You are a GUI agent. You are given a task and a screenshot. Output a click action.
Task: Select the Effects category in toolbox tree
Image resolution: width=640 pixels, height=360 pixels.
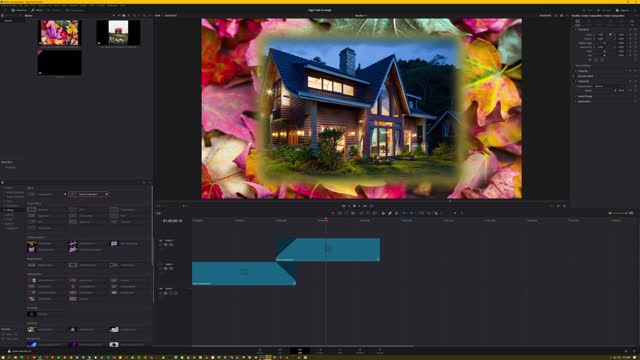tap(9, 210)
